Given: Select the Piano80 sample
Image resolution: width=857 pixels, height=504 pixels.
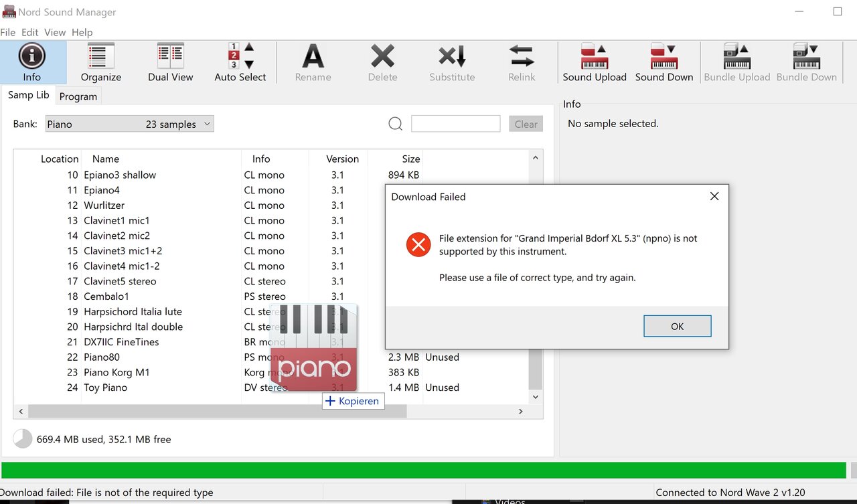Looking at the screenshot, I should (x=102, y=357).
